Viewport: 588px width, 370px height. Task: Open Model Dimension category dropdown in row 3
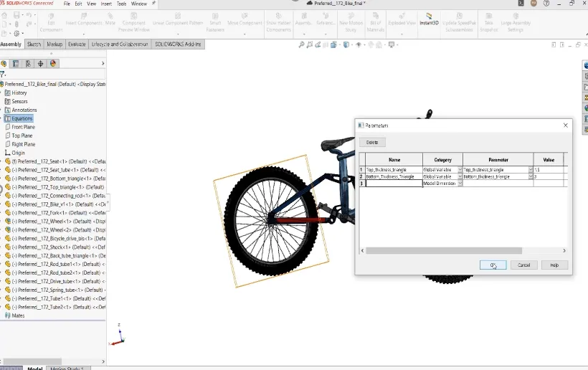(460, 184)
